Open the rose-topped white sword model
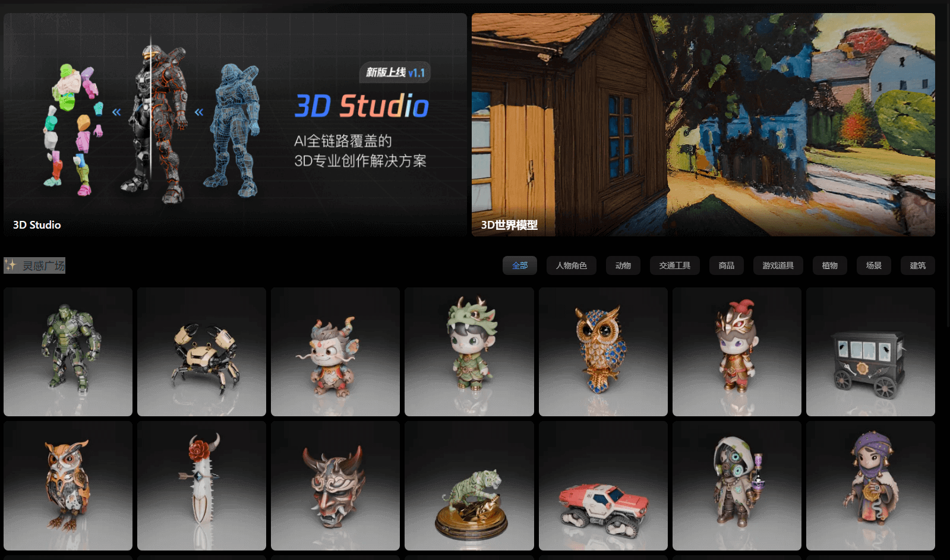This screenshot has width=950, height=560. point(201,486)
